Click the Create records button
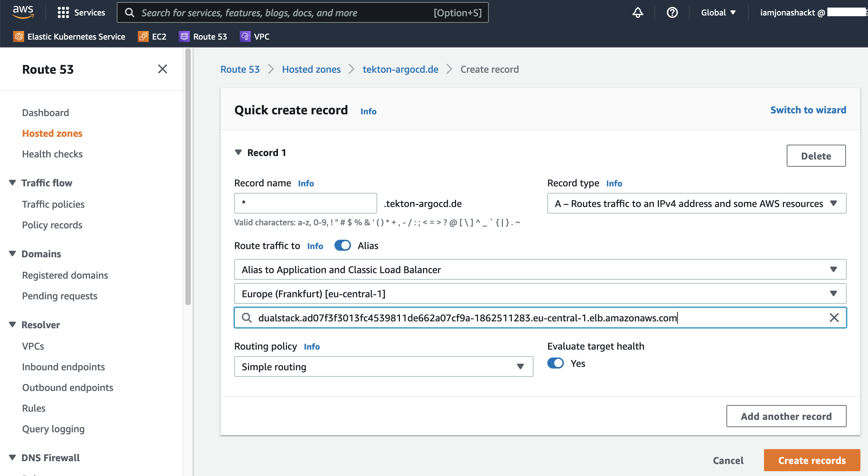The image size is (868, 476). [812, 461]
